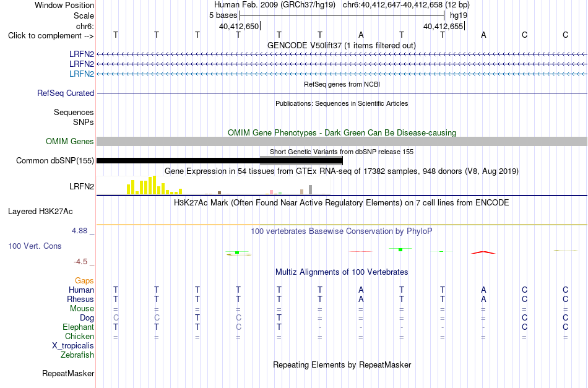Open 'Gene Expression in 54 tissues' GTEx title
The height and width of the screenshot is (388, 588).
pyautogui.click(x=342, y=171)
